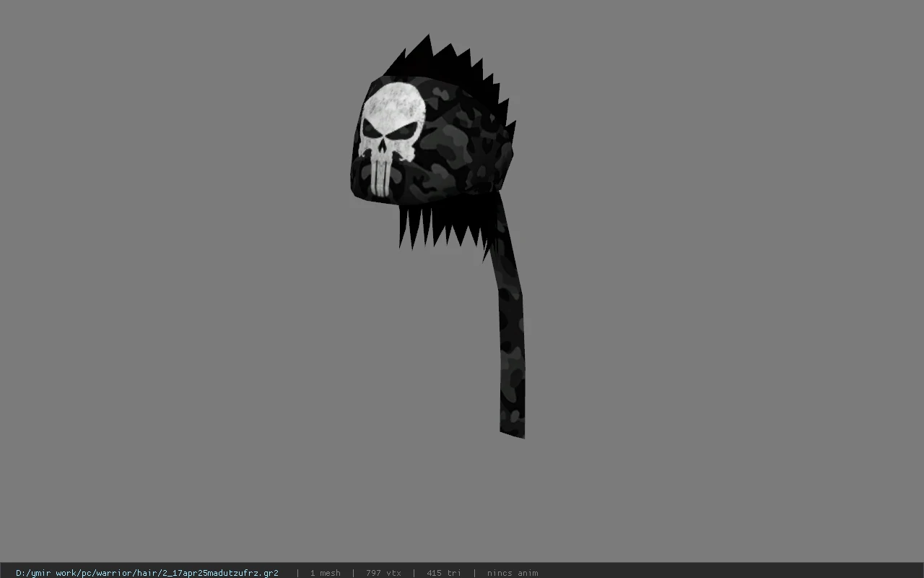Click the '415 tri' triangle count

443,573
